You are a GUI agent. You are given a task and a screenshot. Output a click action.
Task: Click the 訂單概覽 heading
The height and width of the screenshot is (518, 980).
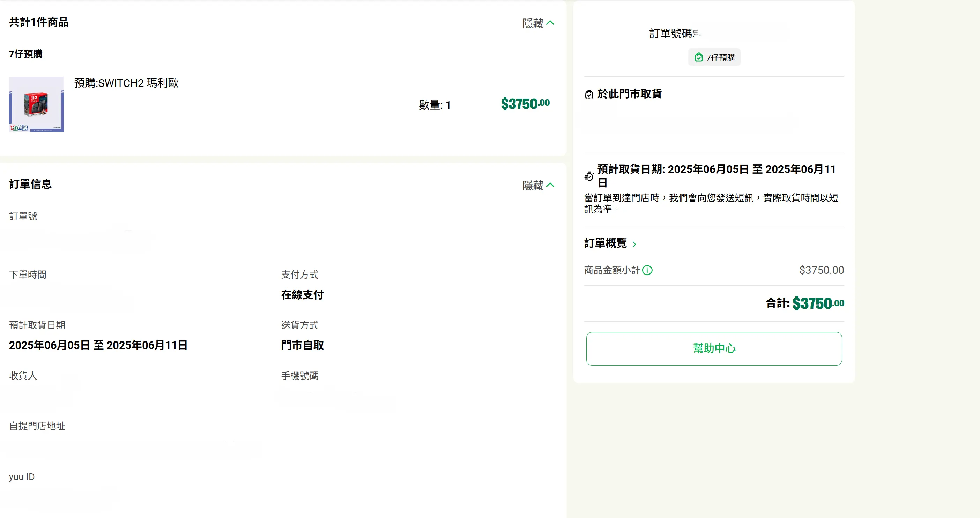605,243
